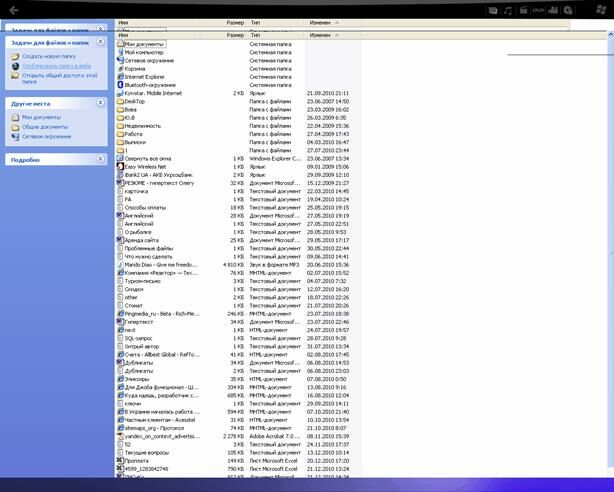Select the Текущие вопросы file name

click(x=147, y=452)
